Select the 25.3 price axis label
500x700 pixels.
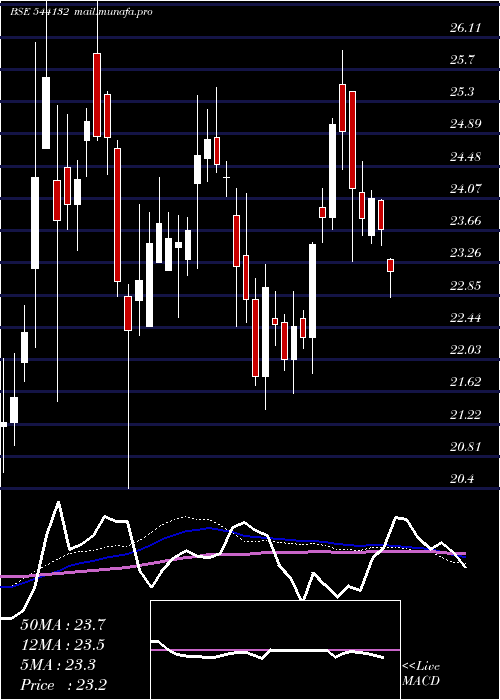(x=462, y=92)
